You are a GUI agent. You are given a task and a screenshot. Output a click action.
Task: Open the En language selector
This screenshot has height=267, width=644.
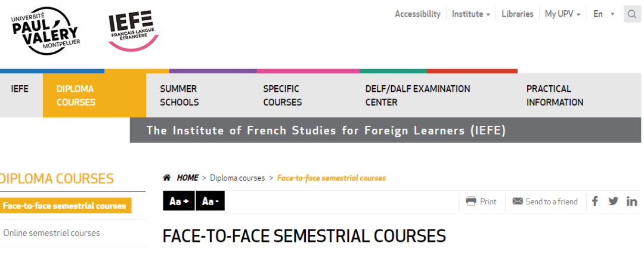pyautogui.click(x=603, y=14)
